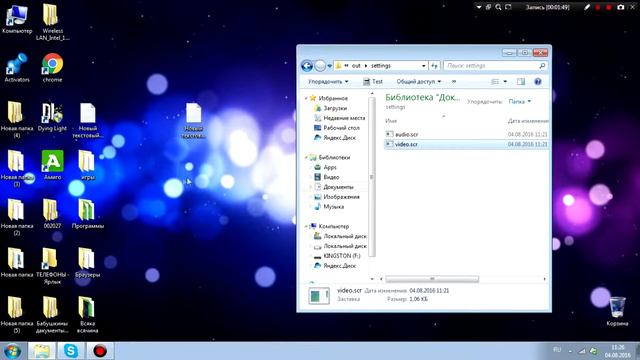The height and width of the screenshot is (360, 640).
Task: Click the horizontal scrollbar in file list
Action: [432, 279]
